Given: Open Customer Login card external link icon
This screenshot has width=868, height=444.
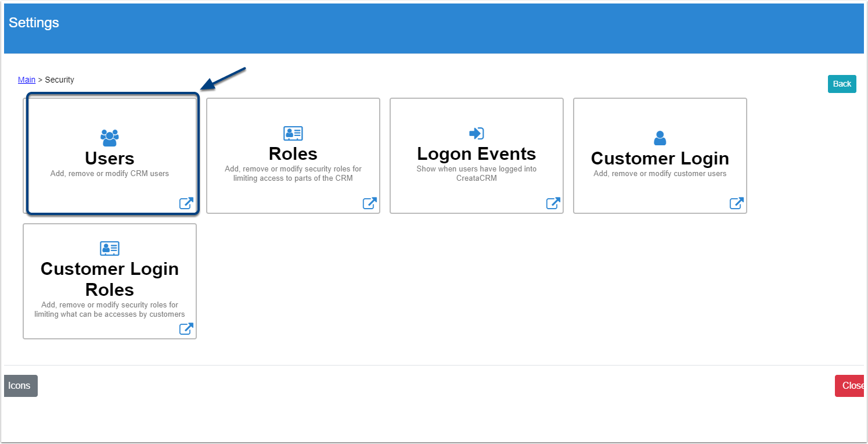Looking at the screenshot, I should point(736,203).
